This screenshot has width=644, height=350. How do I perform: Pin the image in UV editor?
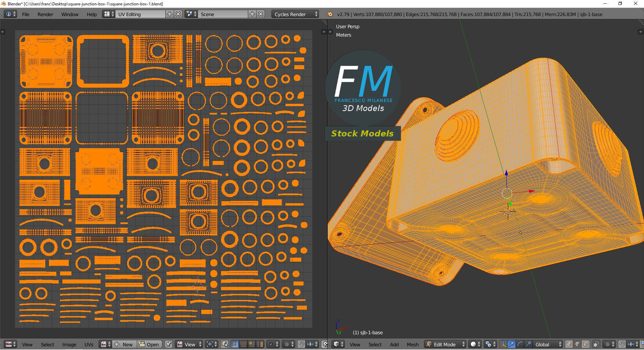(x=168, y=344)
